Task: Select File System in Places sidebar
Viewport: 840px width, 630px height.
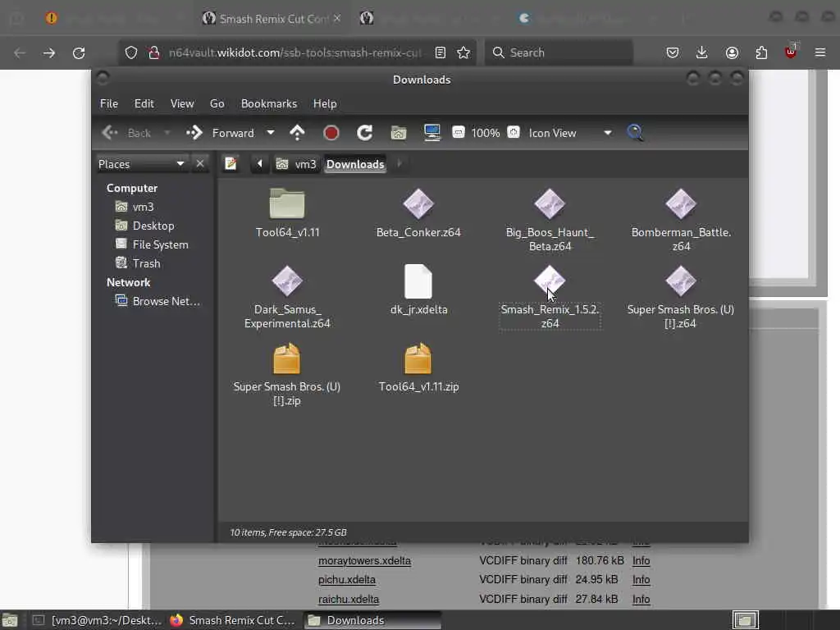Action: (x=152, y=244)
